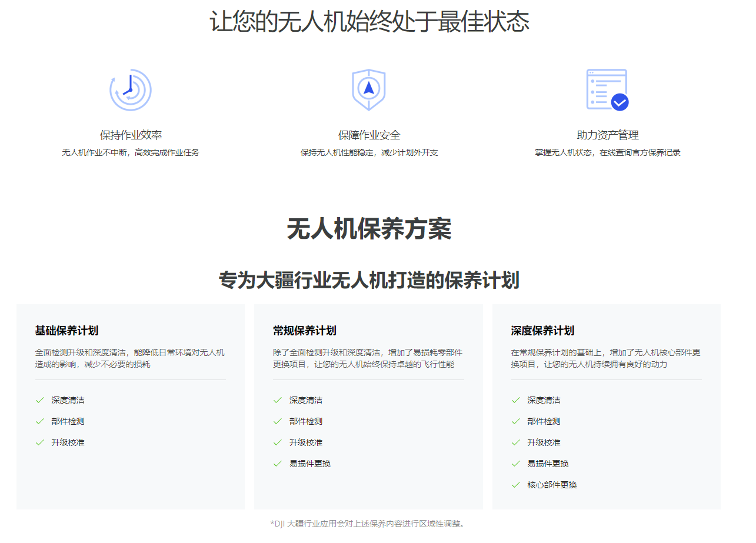Click 部件检测 text in 深度保养计划 card

(544, 421)
